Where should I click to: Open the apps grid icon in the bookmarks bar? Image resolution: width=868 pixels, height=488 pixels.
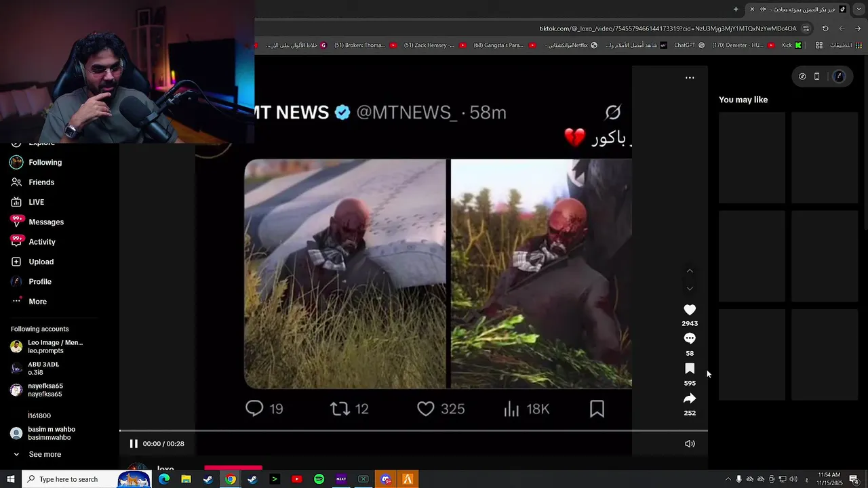coord(819,45)
